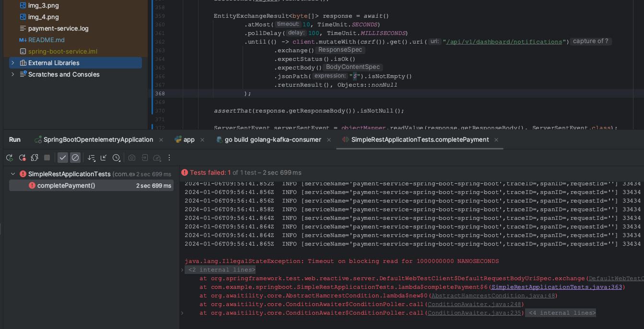
Task: Expand <2 internal lines> fold
Action: pyautogui.click(x=220, y=270)
